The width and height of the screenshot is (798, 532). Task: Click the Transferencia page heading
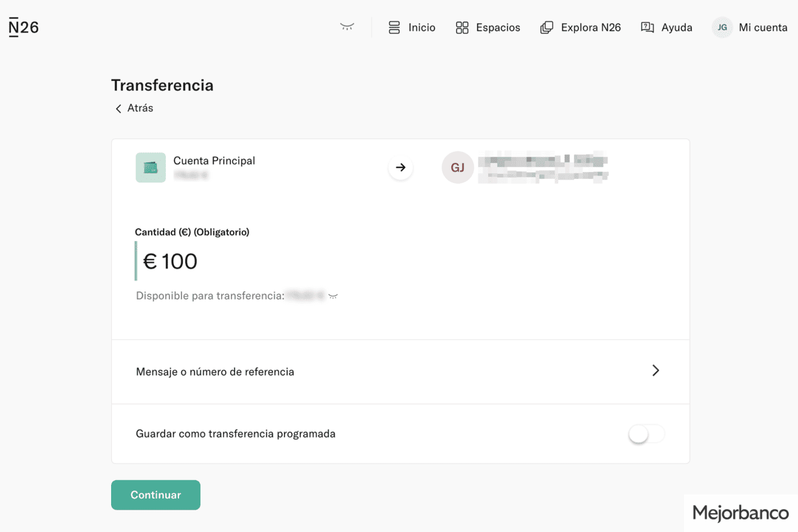pyautogui.click(x=162, y=85)
